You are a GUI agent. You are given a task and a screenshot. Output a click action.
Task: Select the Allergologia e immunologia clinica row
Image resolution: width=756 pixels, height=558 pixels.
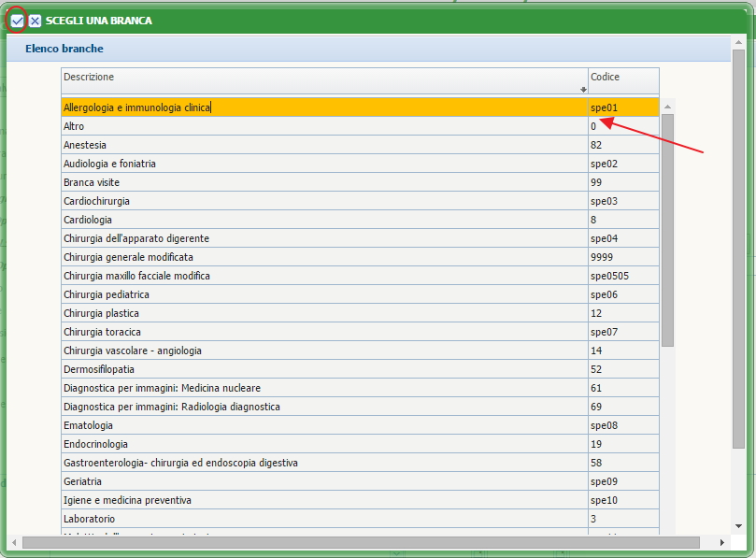click(137, 107)
